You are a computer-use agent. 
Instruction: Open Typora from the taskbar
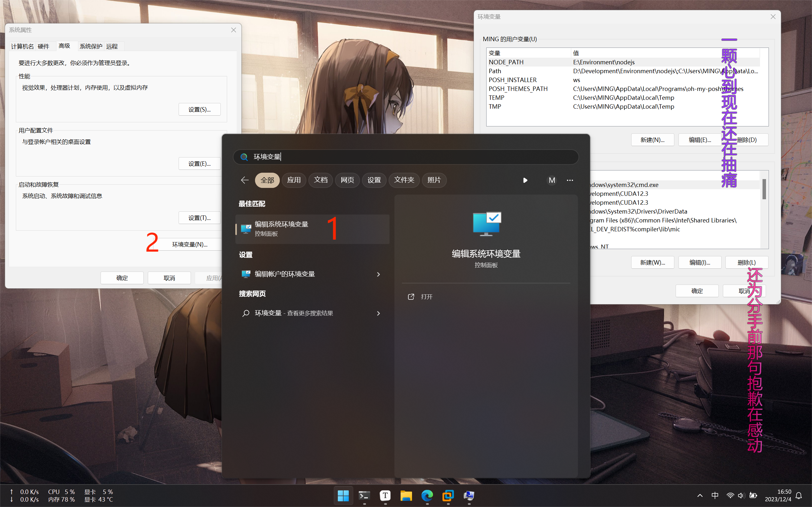(x=385, y=495)
